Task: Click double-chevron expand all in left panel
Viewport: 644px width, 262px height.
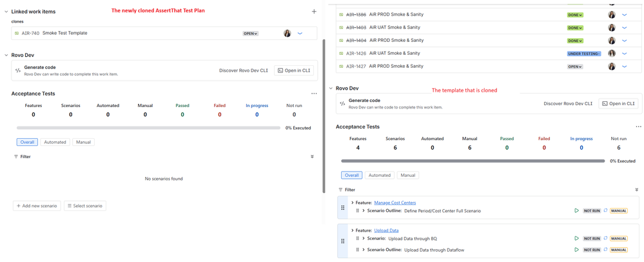Action: (x=312, y=157)
